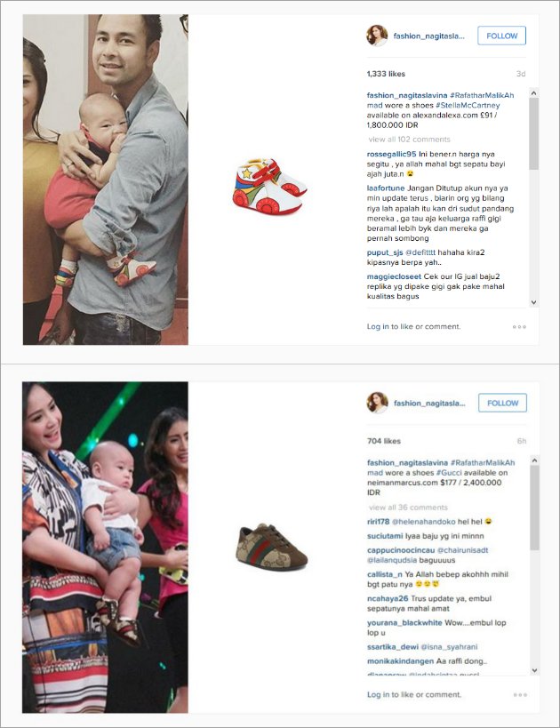Click the Gucci baby shoe product image
Viewport: 560px width, 728px height.
[272, 547]
